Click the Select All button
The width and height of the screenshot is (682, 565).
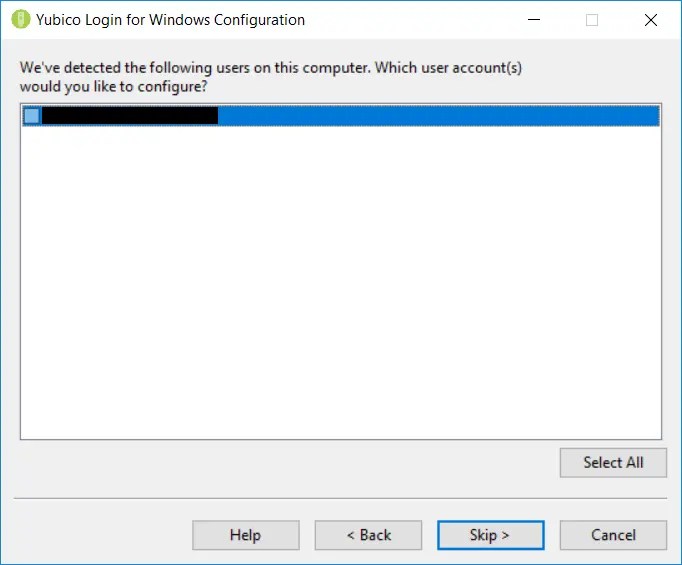(613, 462)
